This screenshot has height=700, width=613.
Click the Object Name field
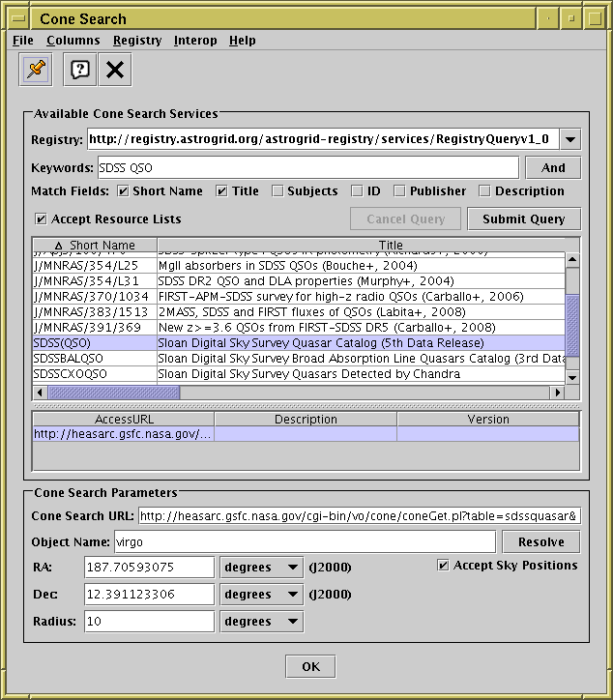click(x=305, y=542)
